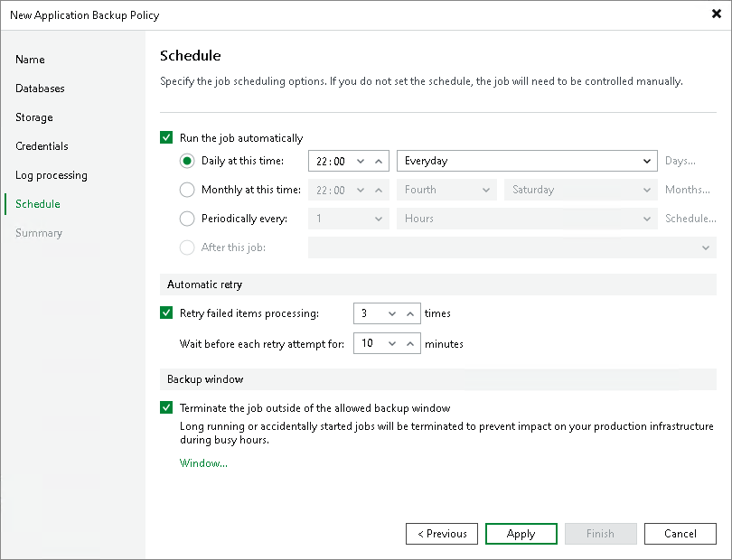Select the After this job option
The height and width of the screenshot is (560, 732).
tap(187, 246)
